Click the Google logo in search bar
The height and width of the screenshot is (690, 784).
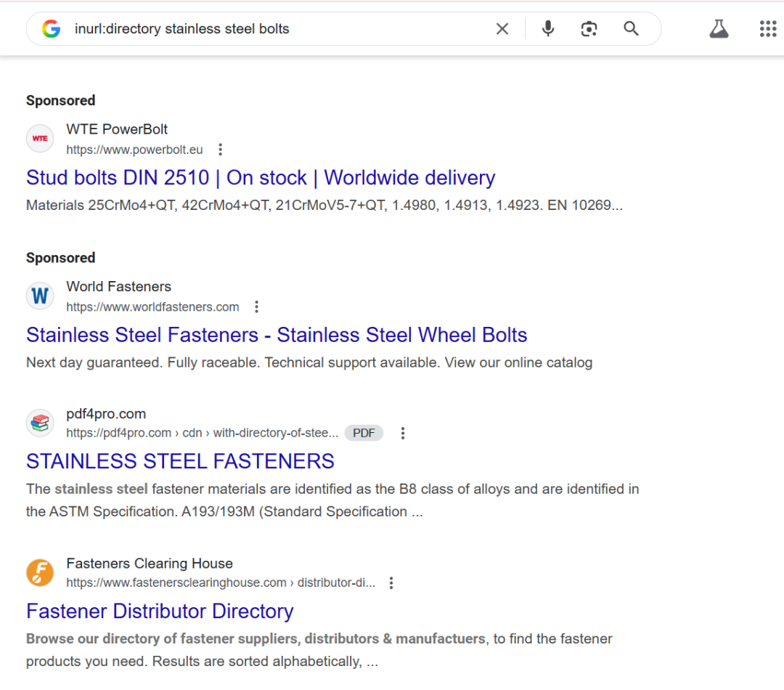click(x=52, y=29)
